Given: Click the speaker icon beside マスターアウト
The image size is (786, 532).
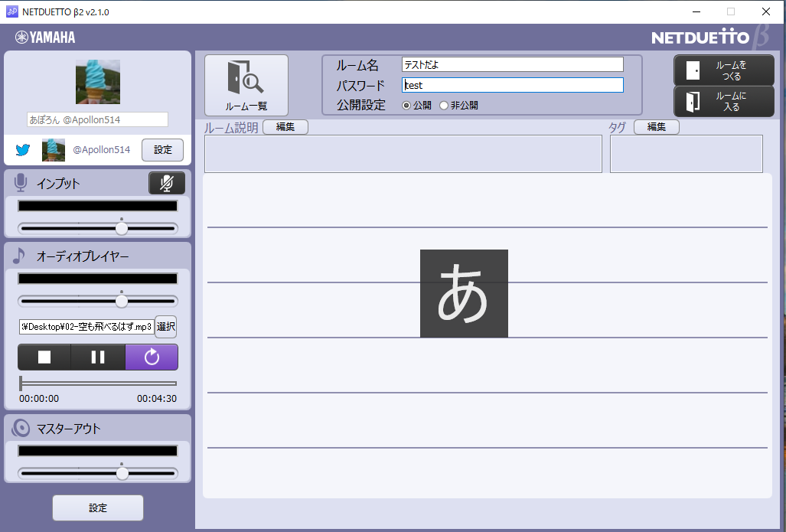Looking at the screenshot, I should (x=21, y=428).
